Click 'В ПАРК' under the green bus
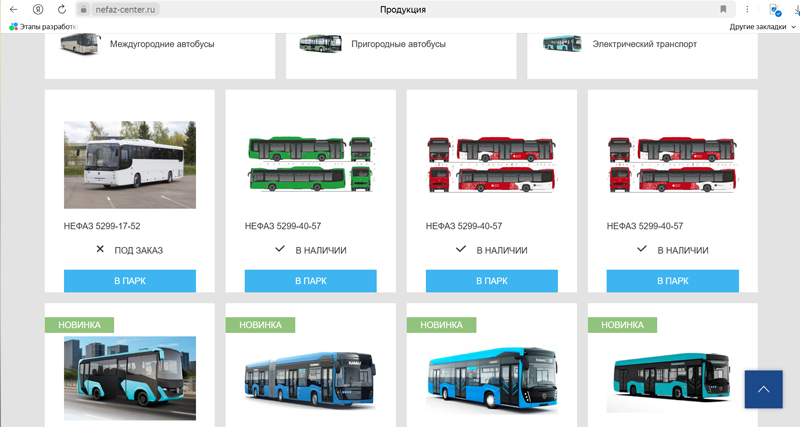Screen dimensions: 800x427 click(311, 281)
